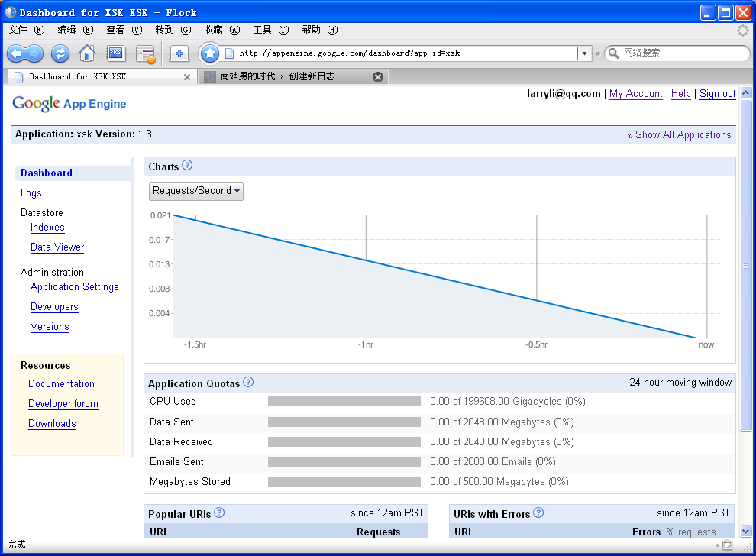Open the 转到 (G) menu
The image size is (756, 556).
(x=173, y=30)
